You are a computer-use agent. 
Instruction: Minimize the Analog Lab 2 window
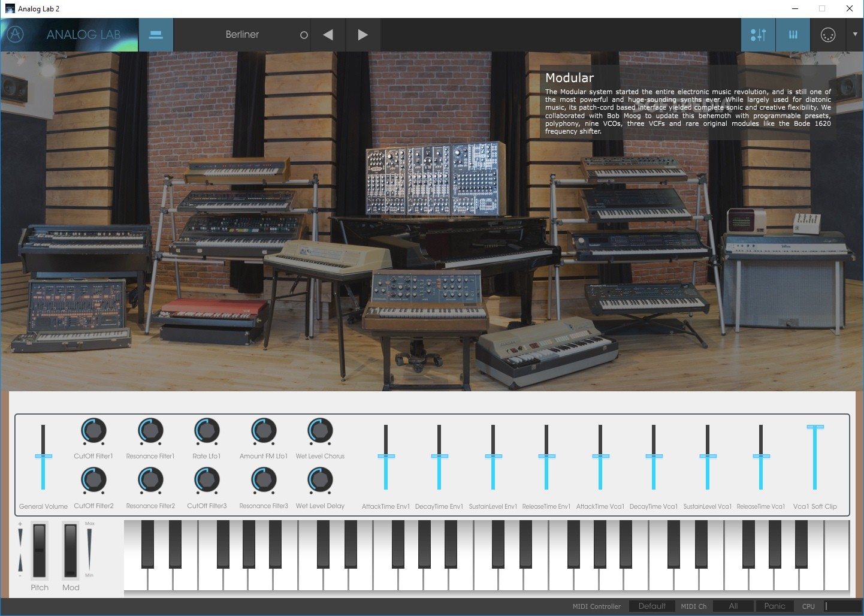click(x=796, y=8)
